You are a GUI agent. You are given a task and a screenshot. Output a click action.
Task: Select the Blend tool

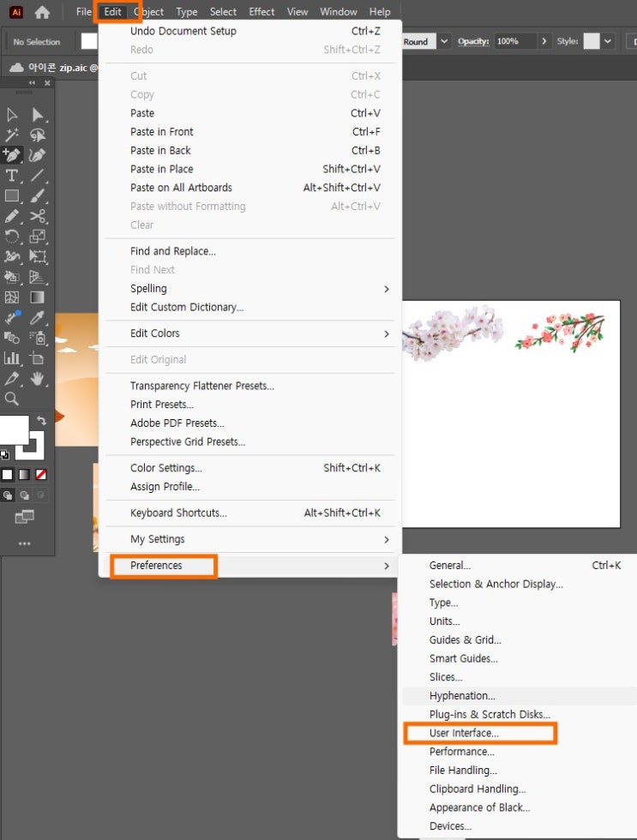[x=12, y=338]
